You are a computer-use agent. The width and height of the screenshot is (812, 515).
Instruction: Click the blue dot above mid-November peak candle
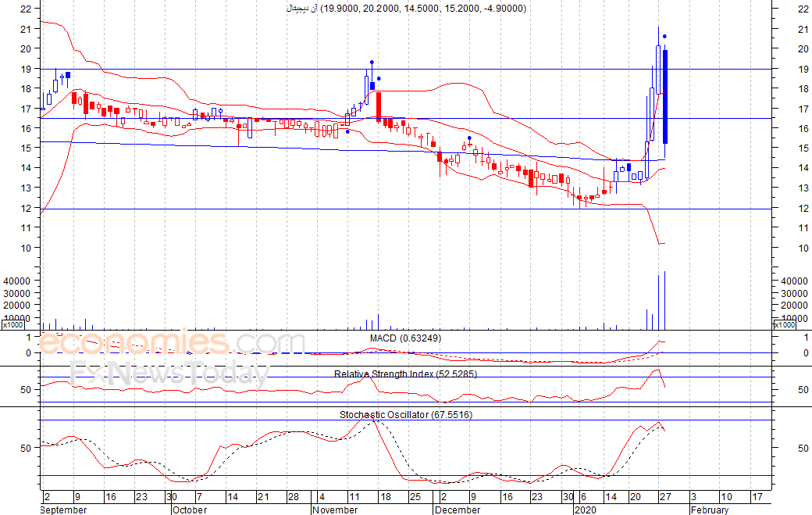pos(372,63)
